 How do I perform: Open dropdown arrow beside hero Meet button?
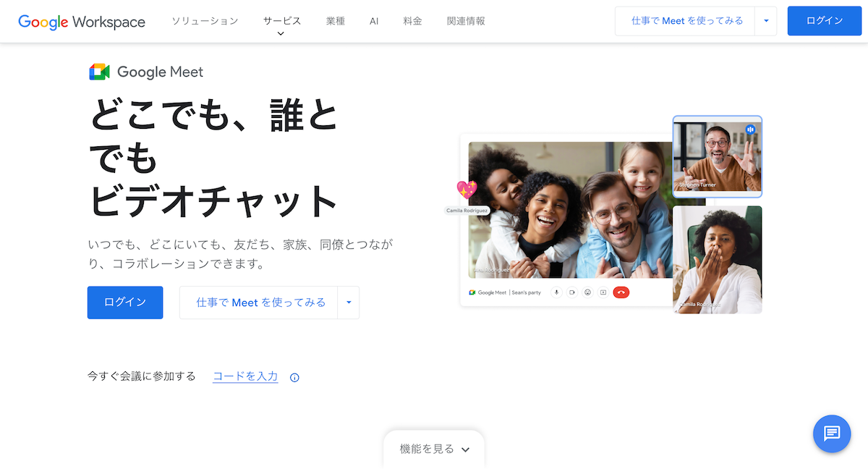(x=349, y=303)
